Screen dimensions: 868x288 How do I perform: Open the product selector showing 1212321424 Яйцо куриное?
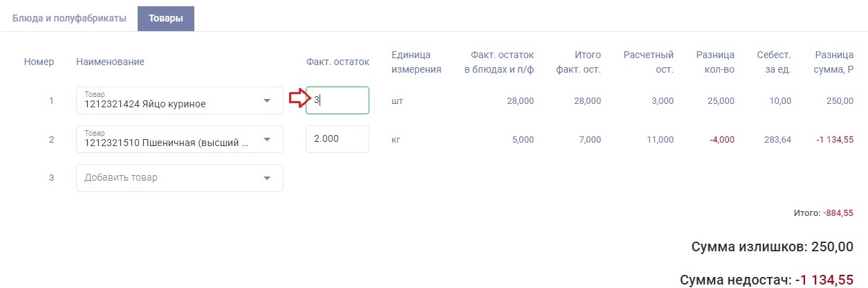[x=170, y=101]
